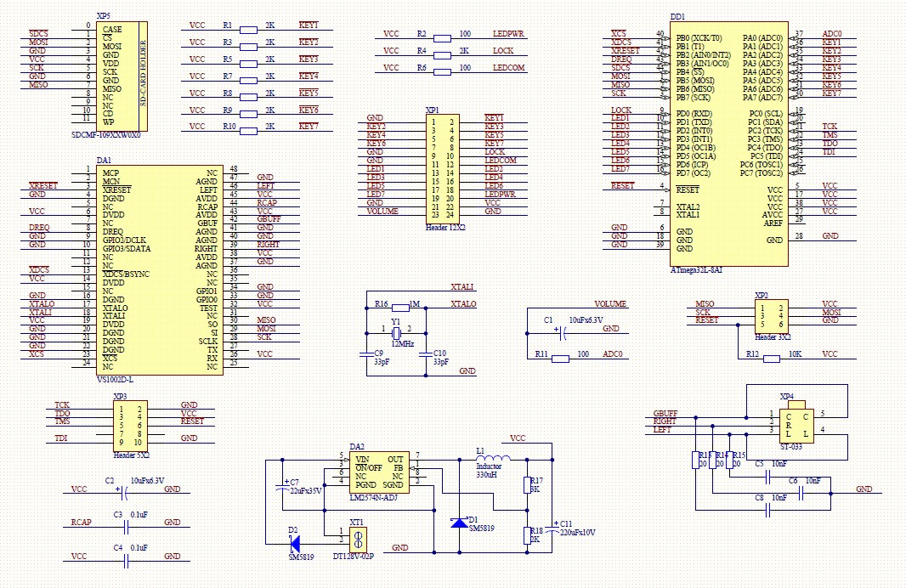Click the PD0 (RXD) pin label

[694, 114]
